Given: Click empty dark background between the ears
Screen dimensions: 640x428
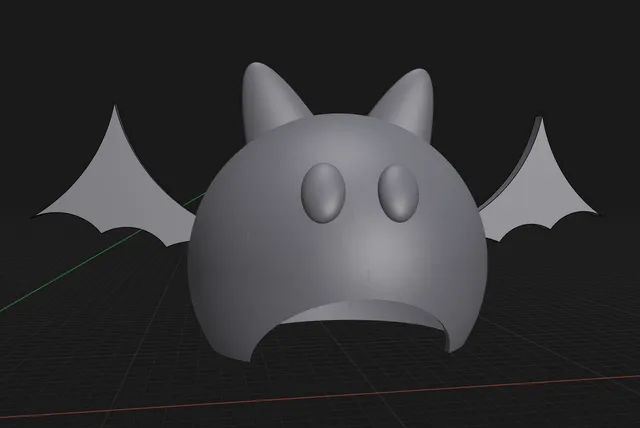Looking at the screenshot, I should 341,82.
